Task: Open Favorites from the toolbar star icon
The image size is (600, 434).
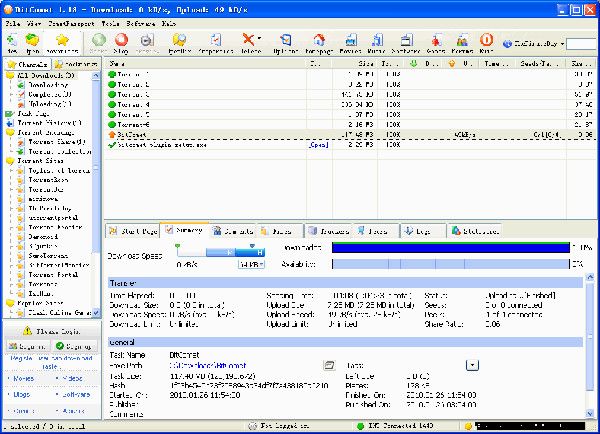Action: coord(62,40)
